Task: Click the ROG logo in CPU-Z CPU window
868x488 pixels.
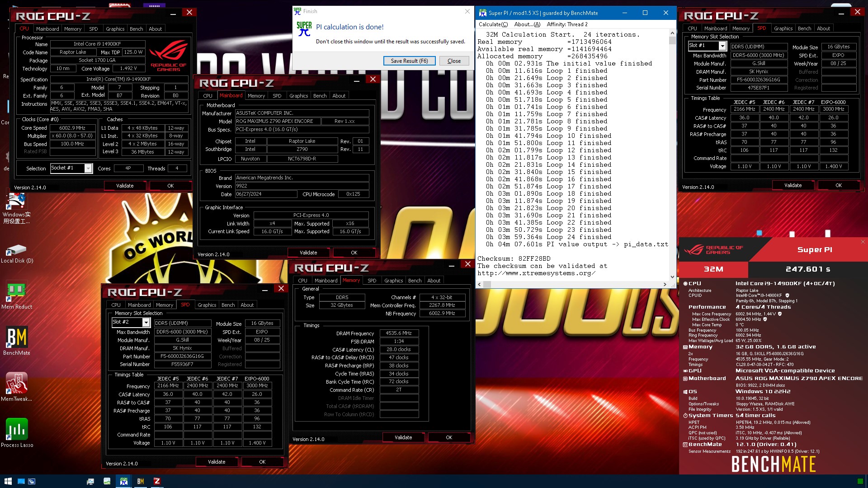Action: [169, 56]
